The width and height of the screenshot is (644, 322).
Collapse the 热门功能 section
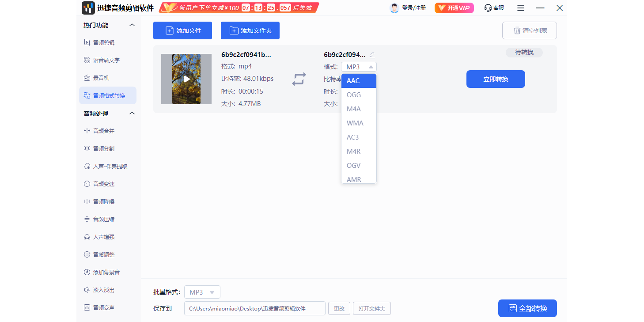131,25
